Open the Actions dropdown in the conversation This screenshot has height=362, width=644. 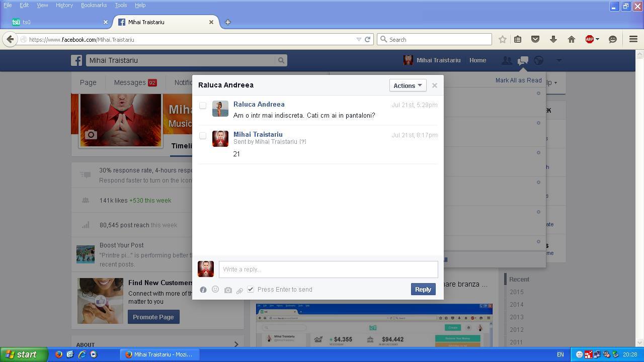tap(408, 85)
